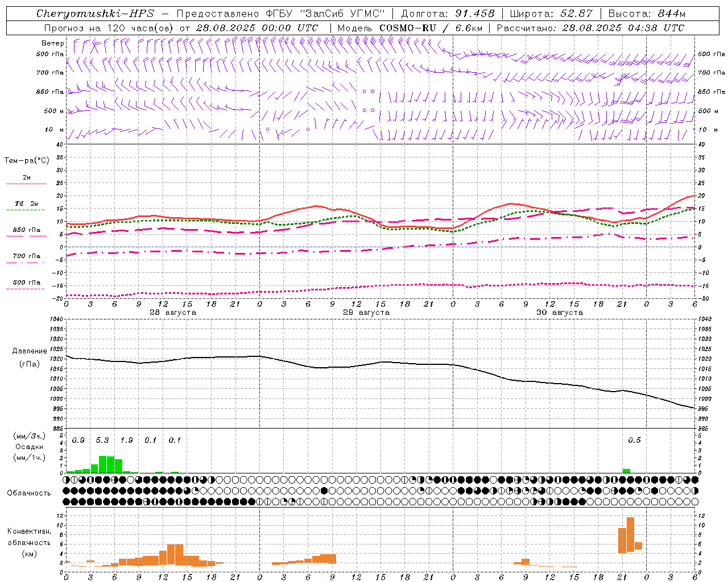Click the 28 августа date label

click(173, 313)
